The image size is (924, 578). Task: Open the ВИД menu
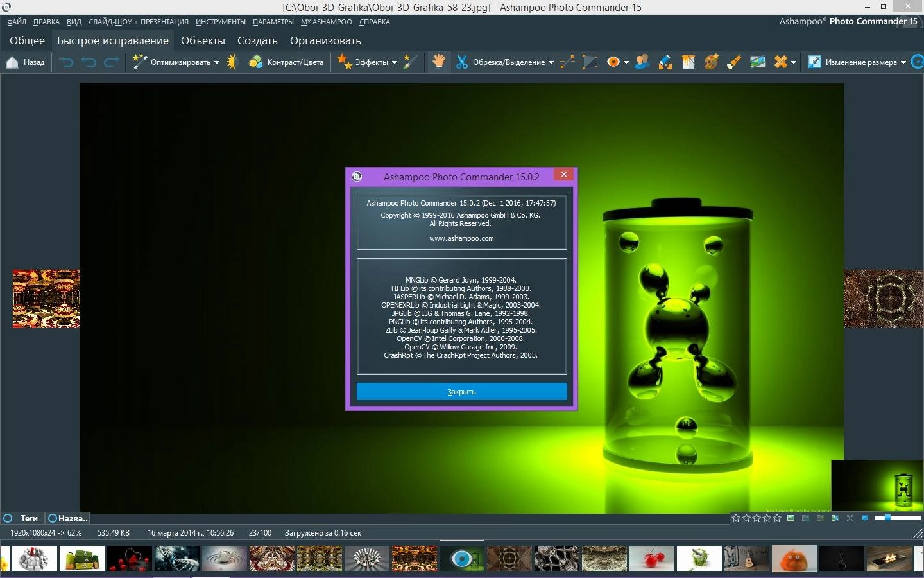pyautogui.click(x=74, y=22)
